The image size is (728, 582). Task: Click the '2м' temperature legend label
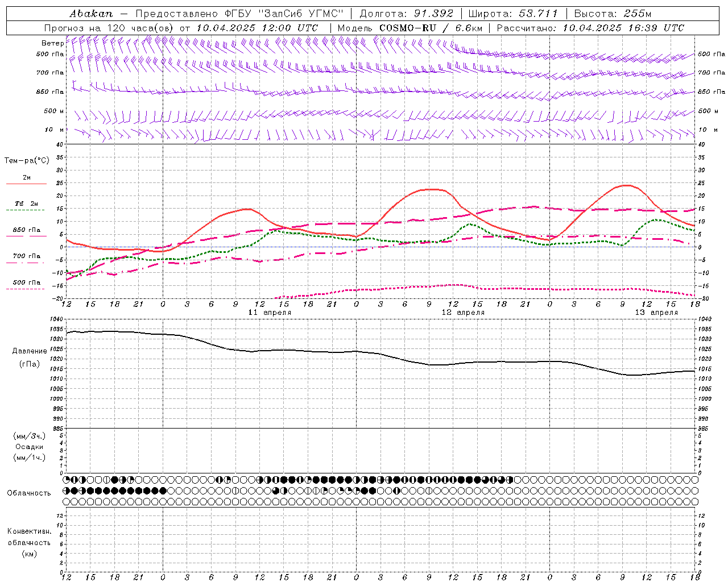[x=27, y=177]
